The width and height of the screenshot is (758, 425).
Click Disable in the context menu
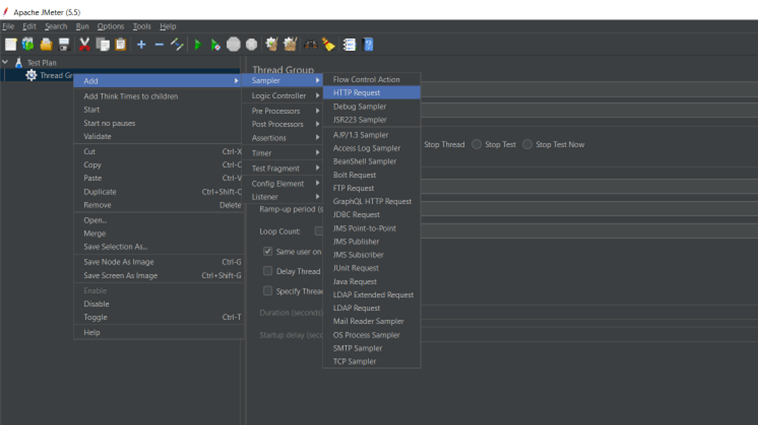[x=158, y=304]
